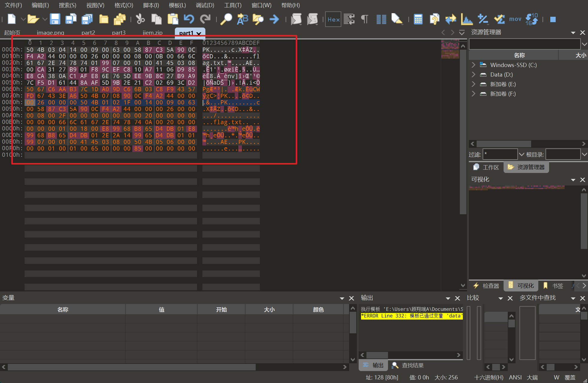Toggle show whitespace pilcrow icon

365,19
